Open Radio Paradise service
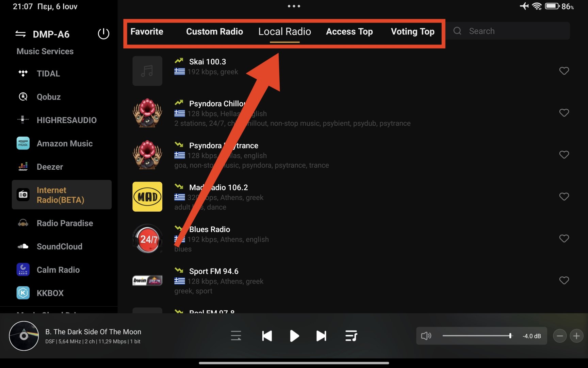588x368 pixels. (x=65, y=223)
